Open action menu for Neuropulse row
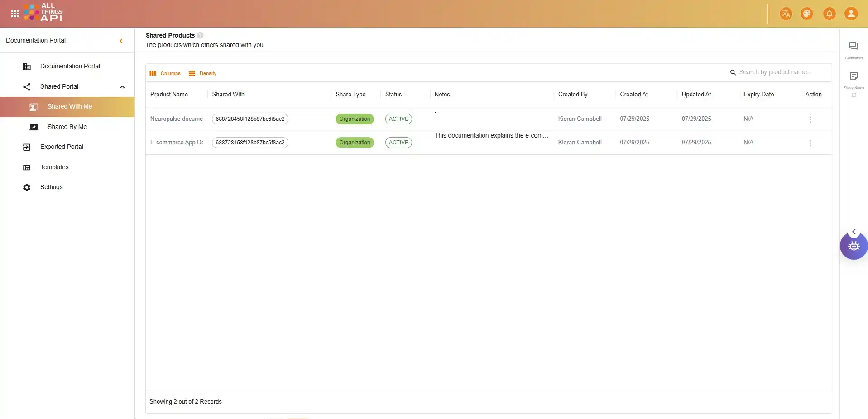868x419 pixels. click(x=810, y=119)
